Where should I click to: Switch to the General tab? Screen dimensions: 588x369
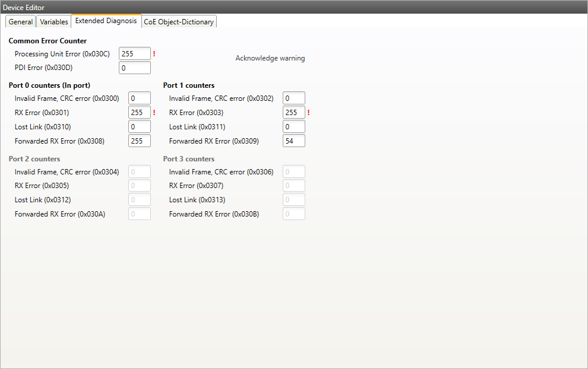pyautogui.click(x=21, y=22)
